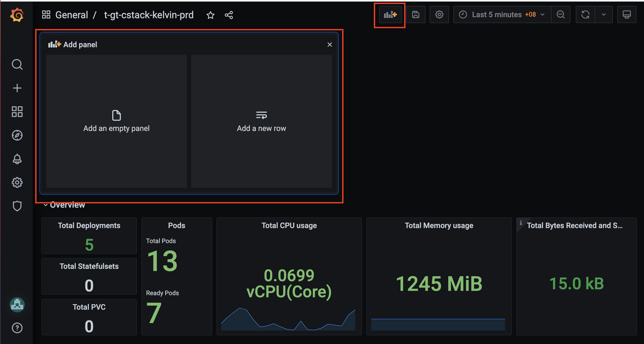Screen dimensions: 644x344
Task: Open dashboard settings gear in toolbar
Action: 439,14
